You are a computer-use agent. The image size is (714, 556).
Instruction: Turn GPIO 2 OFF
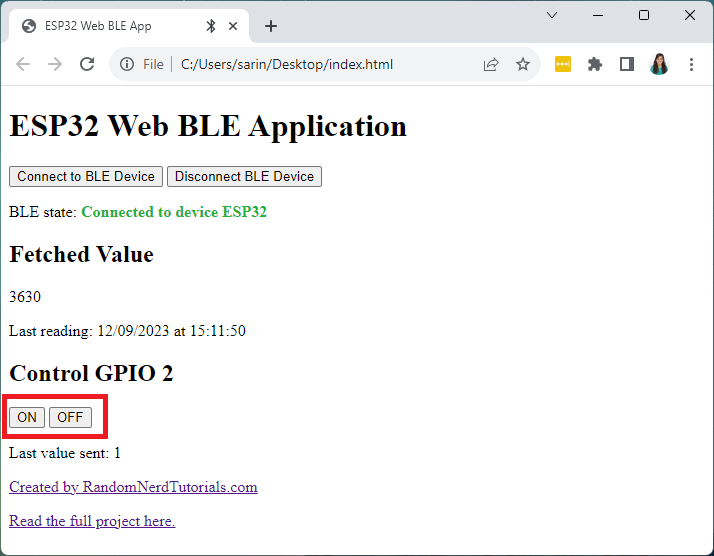point(70,417)
